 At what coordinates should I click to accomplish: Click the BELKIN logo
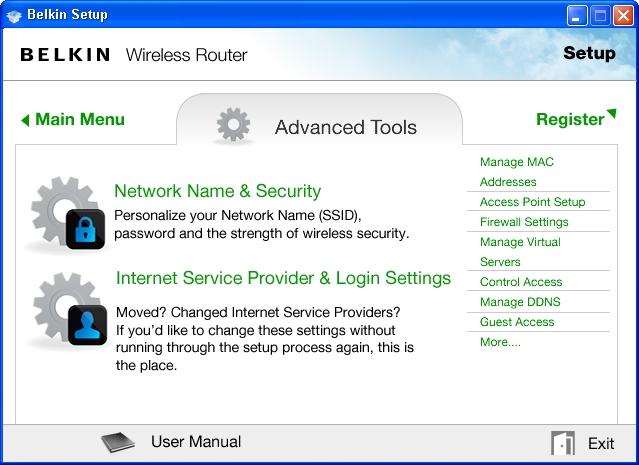click(65, 55)
